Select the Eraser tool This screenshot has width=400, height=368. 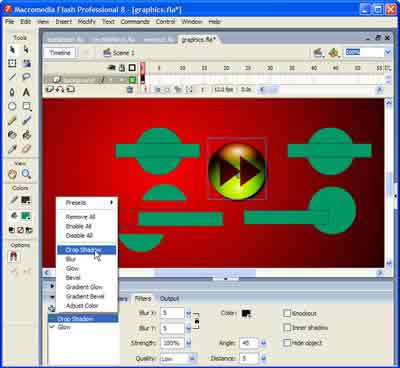point(27,149)
